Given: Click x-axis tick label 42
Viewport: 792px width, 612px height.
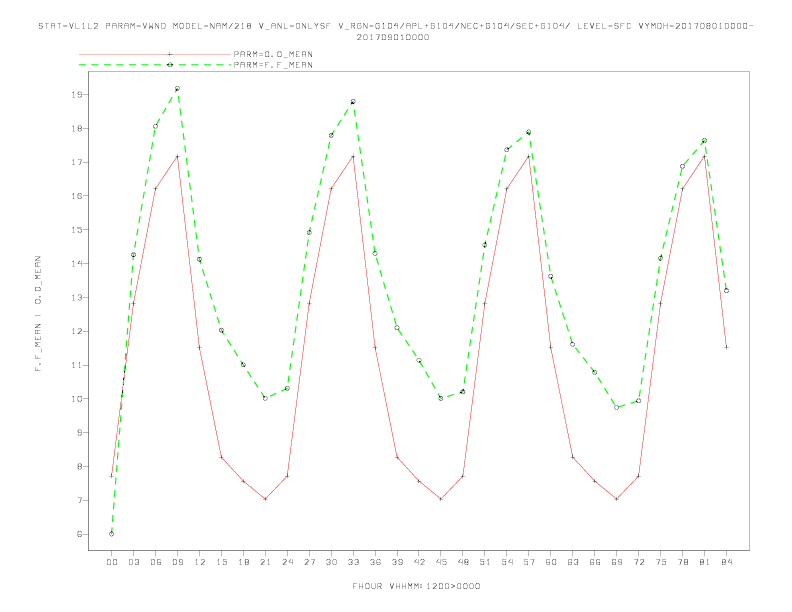Looking at the screenshot, I should pos(419,562).
